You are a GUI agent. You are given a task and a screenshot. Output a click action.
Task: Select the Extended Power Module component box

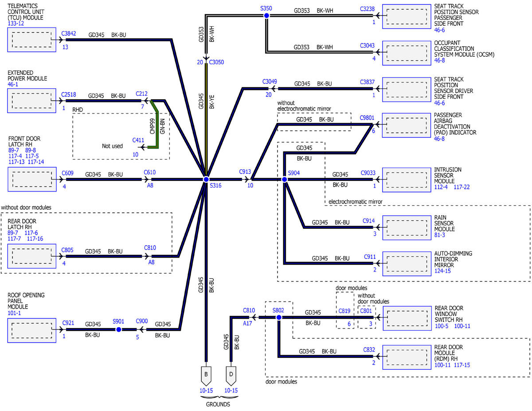click(32, 101)
